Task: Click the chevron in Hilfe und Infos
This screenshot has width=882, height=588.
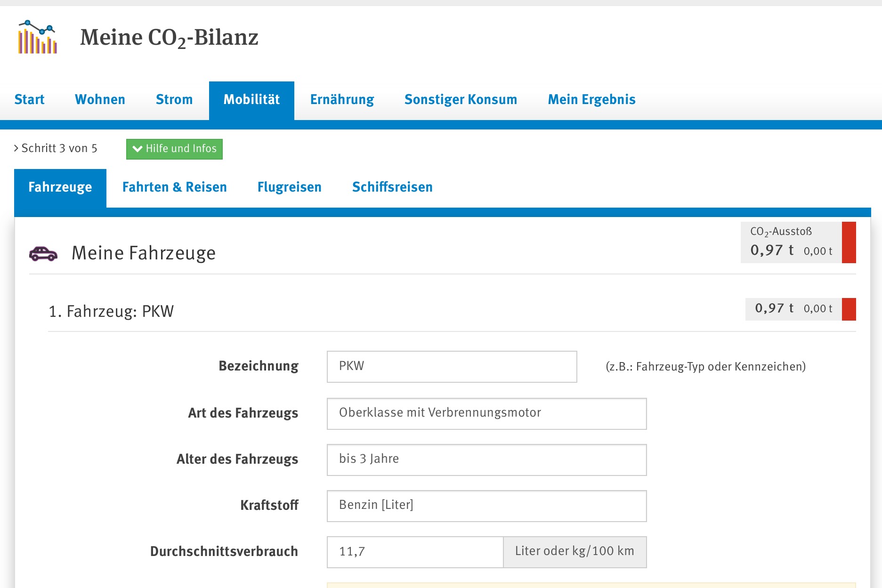Action: 137,149
